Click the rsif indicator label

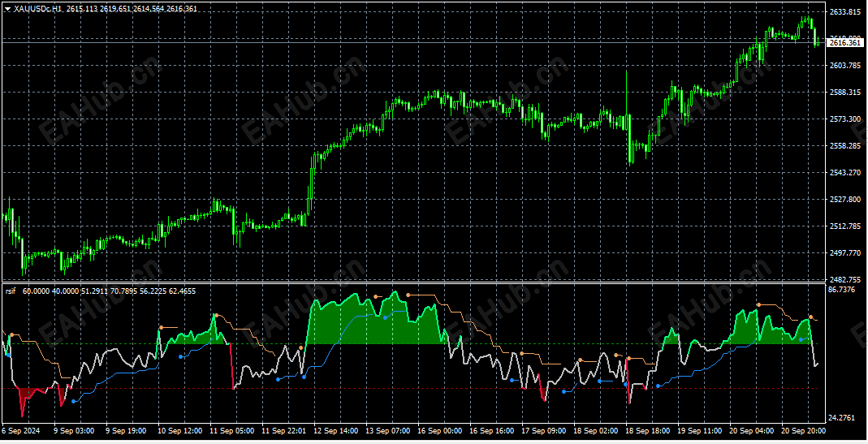(11, 291)
